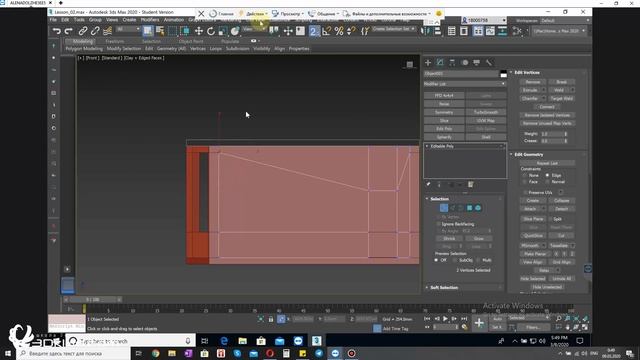Choose the Rectangular Selection Region tool

pyautogui.click(x=172, y=31)
